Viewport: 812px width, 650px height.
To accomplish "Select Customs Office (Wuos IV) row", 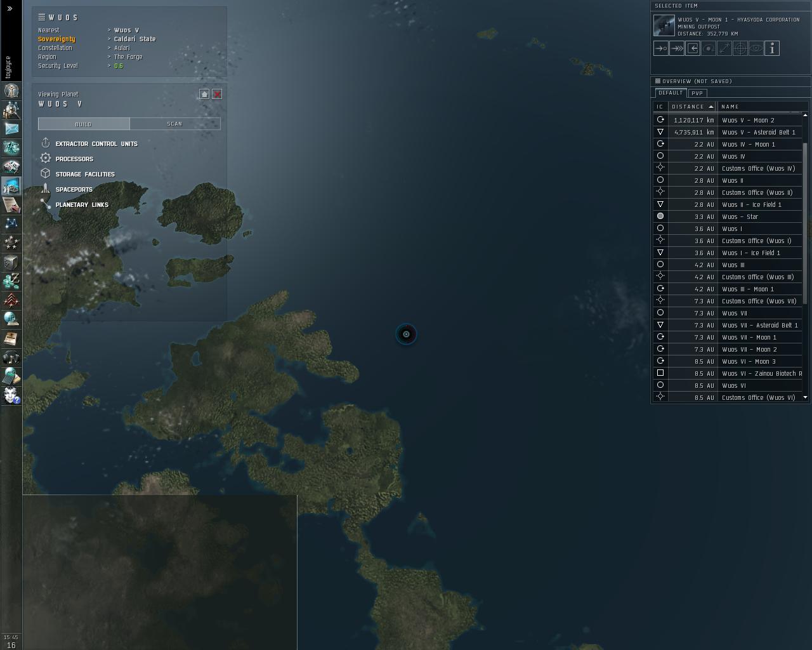I will [x=728, y=168].
